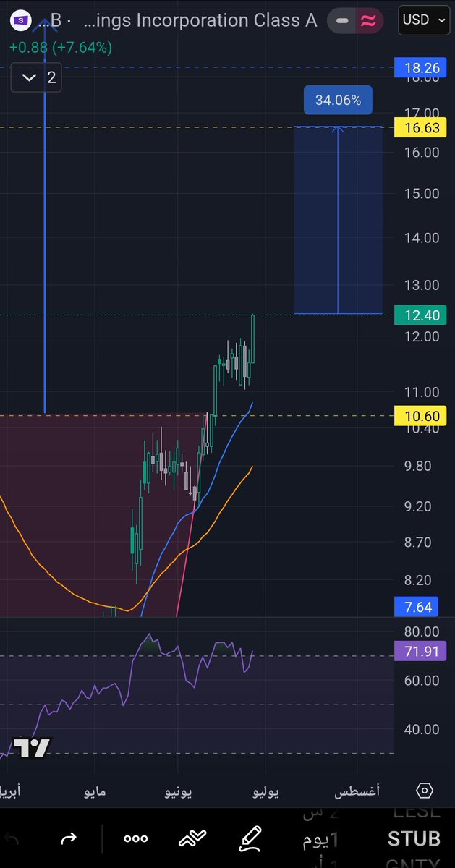Tap the 10.60 yellow price label

(422, 415)
